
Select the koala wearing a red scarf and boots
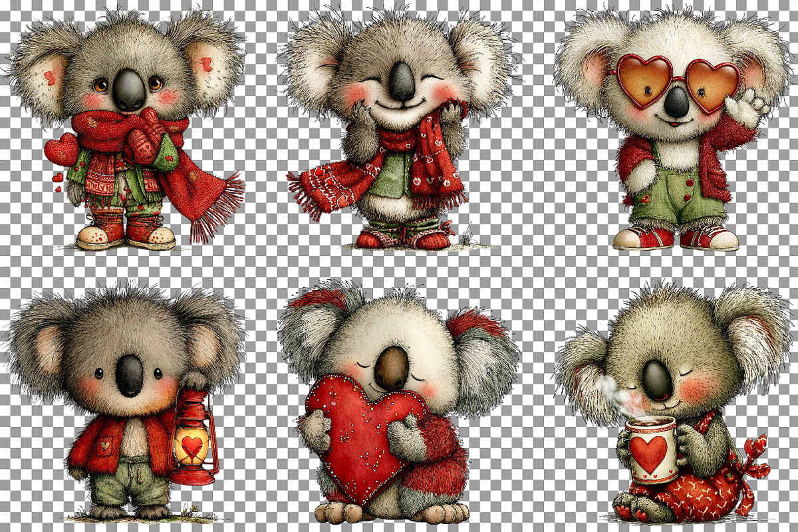point(126,130)
